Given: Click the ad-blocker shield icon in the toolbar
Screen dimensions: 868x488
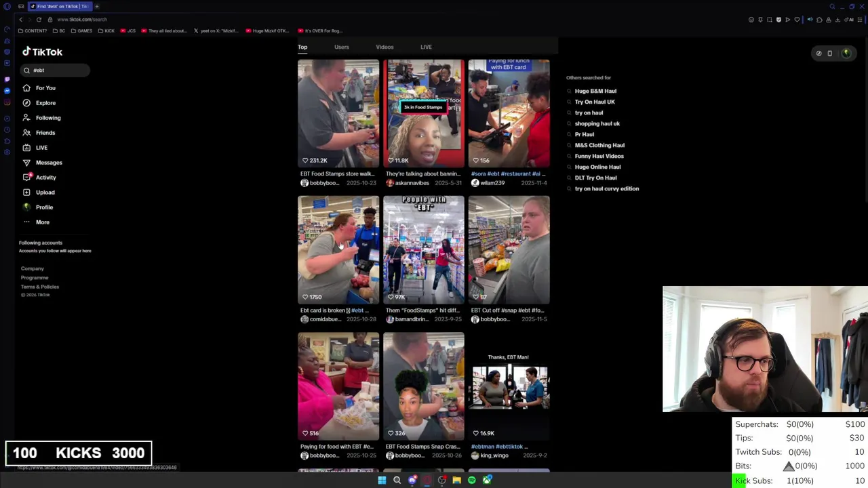Looking at the screenshot, I should pyautogui.click(x=778, y=20).
